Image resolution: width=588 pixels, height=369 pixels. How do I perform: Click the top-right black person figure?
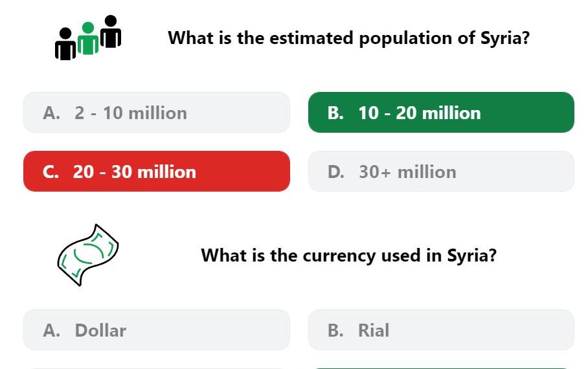(111, 32)
